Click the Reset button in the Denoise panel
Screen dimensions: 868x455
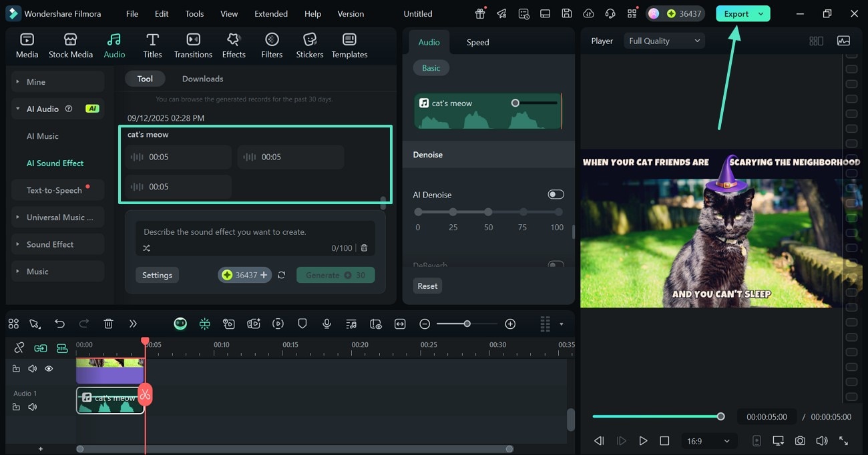(427, 286)
